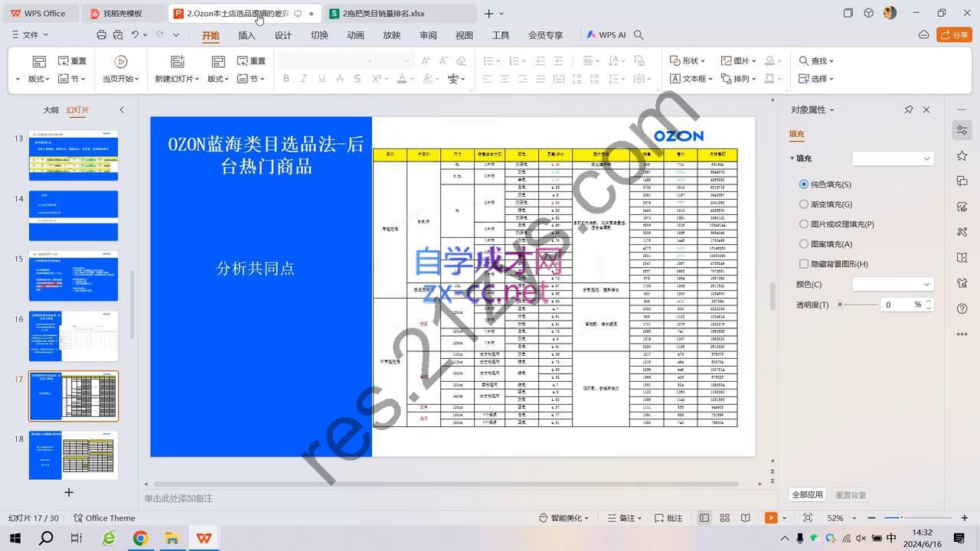The height and width of the screenshot is (551, 980).
Task: Close the Object Properties (对象属性) panel
Action: (x=926, y=109)
